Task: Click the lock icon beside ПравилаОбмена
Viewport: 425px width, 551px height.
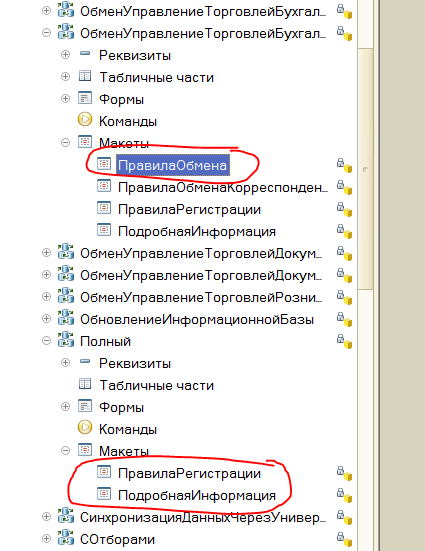Action: click(344, 166)
